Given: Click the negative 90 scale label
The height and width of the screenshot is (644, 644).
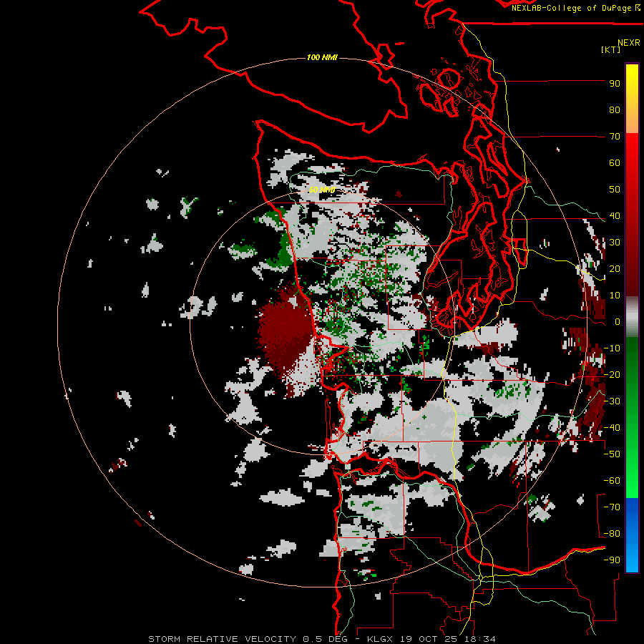Looking at the screenshot, I should [612, 560].
